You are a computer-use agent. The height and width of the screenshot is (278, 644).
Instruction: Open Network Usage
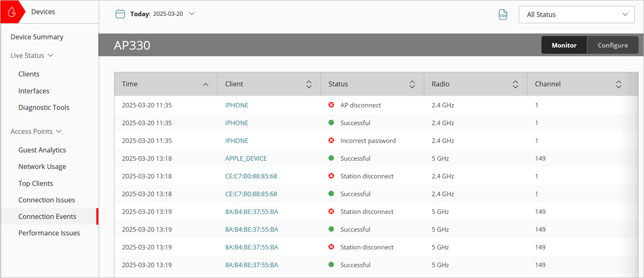[x=42, y=167]
